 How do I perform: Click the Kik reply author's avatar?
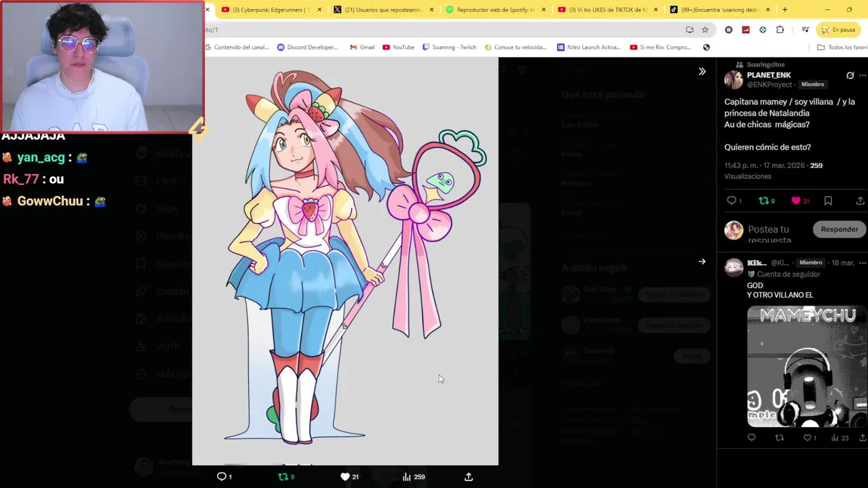[x=734, y=267]
